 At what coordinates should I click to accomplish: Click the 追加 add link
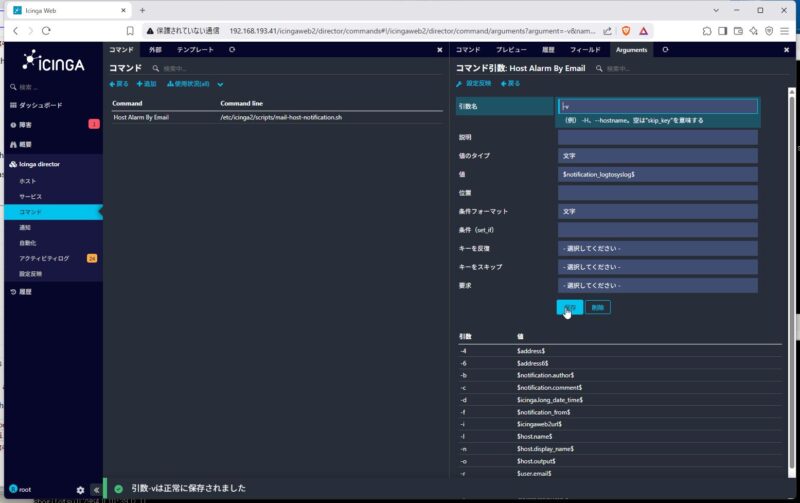(x=146, y=84)
